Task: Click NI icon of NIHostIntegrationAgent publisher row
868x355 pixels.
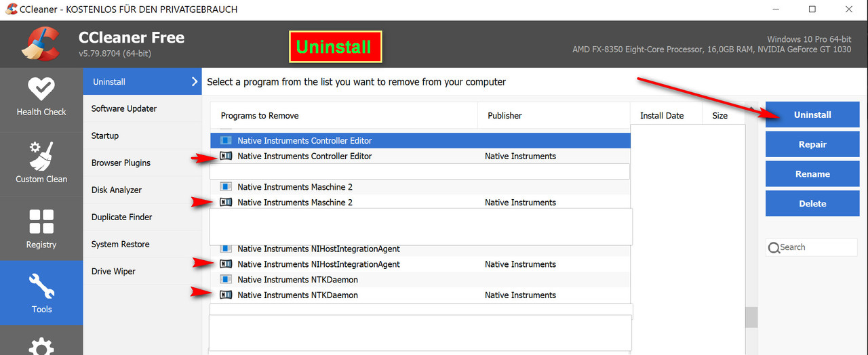Action: point(226,264)
